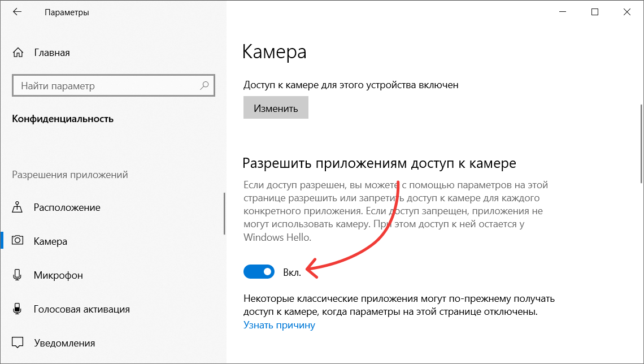644x364 pixels.
Task: Focus the Найти параметр search field
Action: tap(107, 86)
